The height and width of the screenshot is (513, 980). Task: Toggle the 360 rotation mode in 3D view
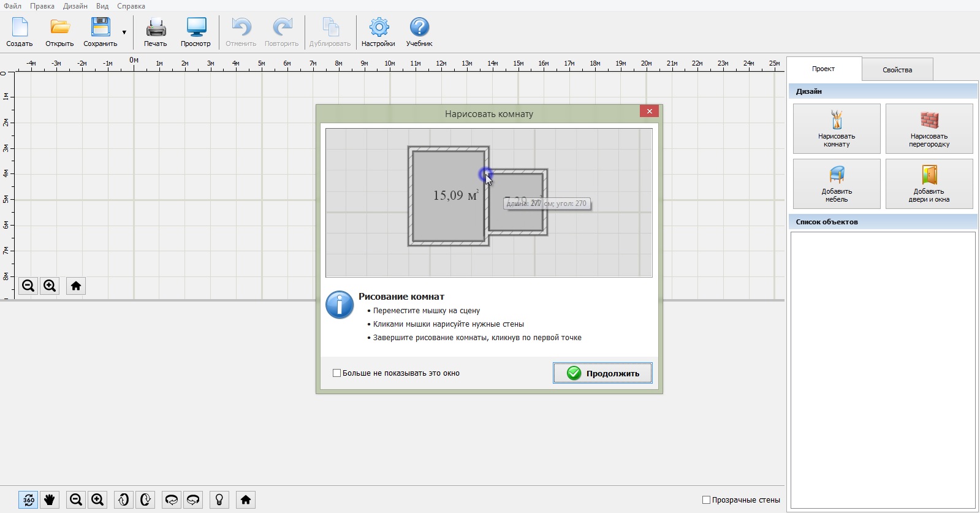[x=29, y=500]
